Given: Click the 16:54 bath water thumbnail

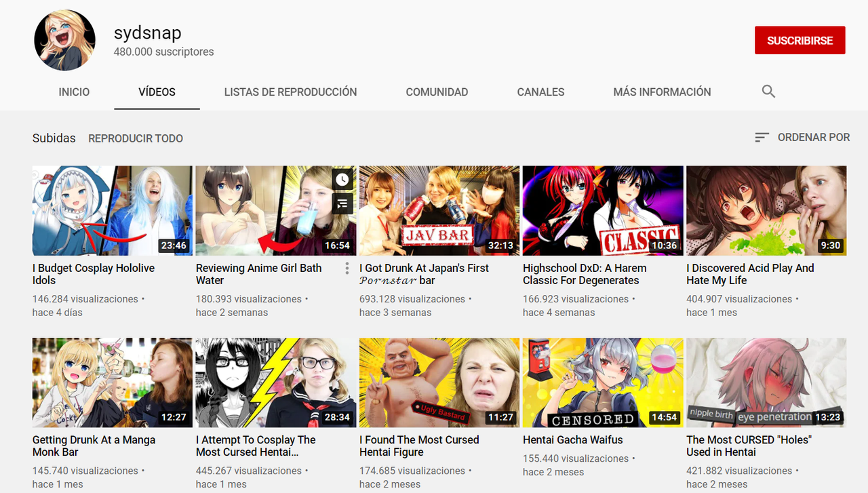Looking at the screenshot, I should (x=276, y=211).
